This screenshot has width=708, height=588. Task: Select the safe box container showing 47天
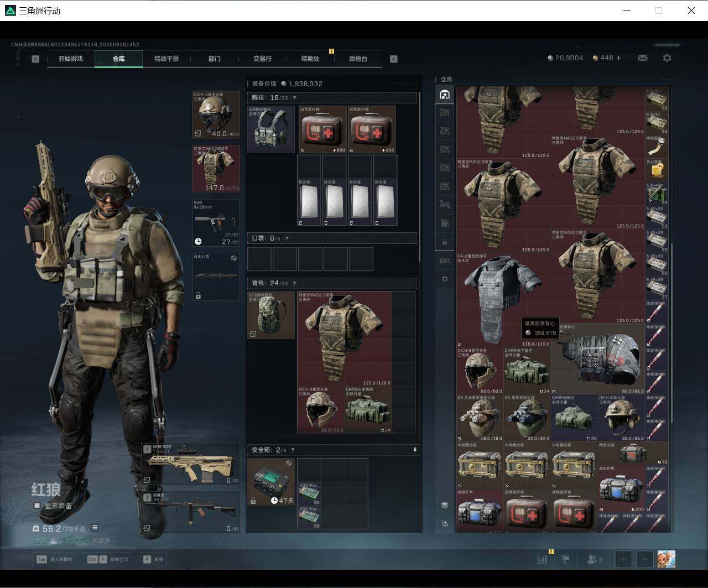(x=271, y=482)
